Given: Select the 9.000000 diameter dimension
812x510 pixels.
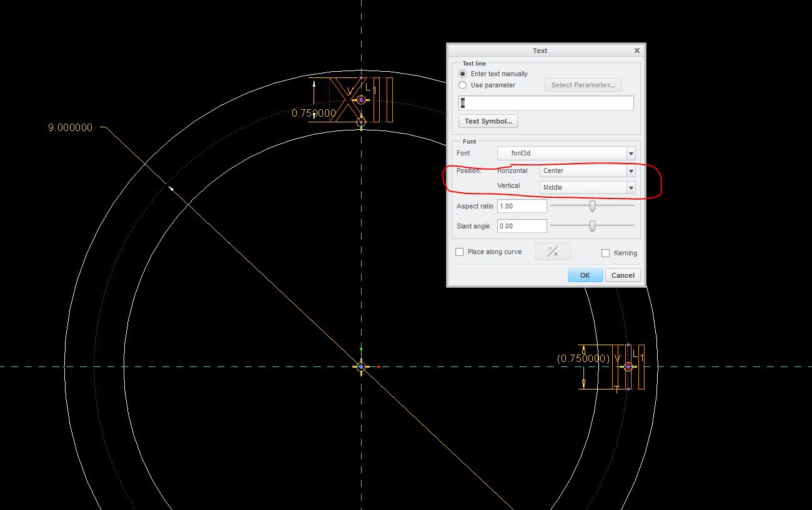Looking at the screenshot, I should pyautogui.click(x=70, y=127).
